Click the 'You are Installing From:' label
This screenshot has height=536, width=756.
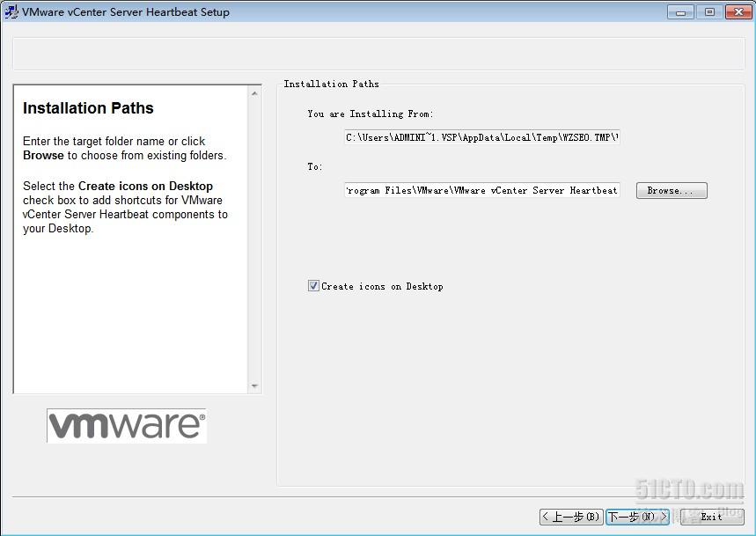tap(371, 114)
